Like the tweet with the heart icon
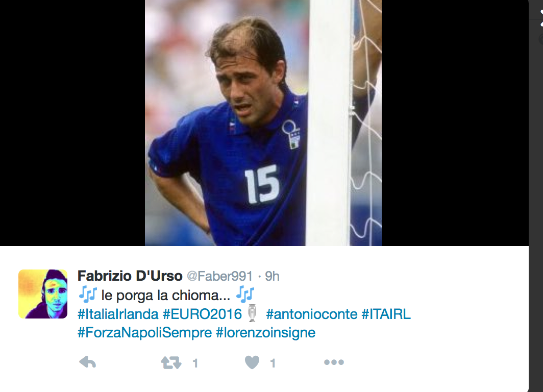 (252, 362)
